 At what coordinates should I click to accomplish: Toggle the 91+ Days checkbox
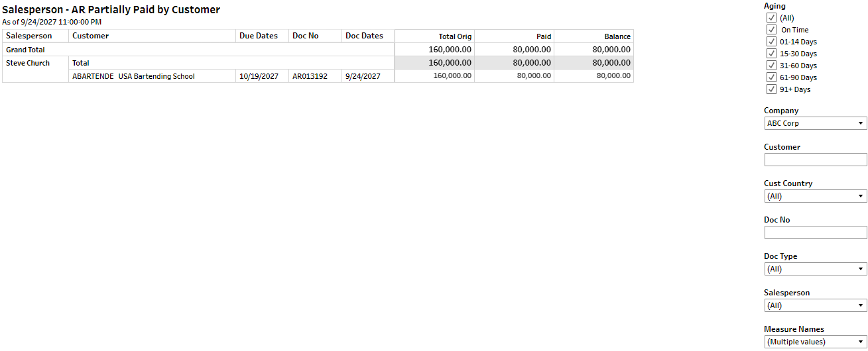pos(771,89)
